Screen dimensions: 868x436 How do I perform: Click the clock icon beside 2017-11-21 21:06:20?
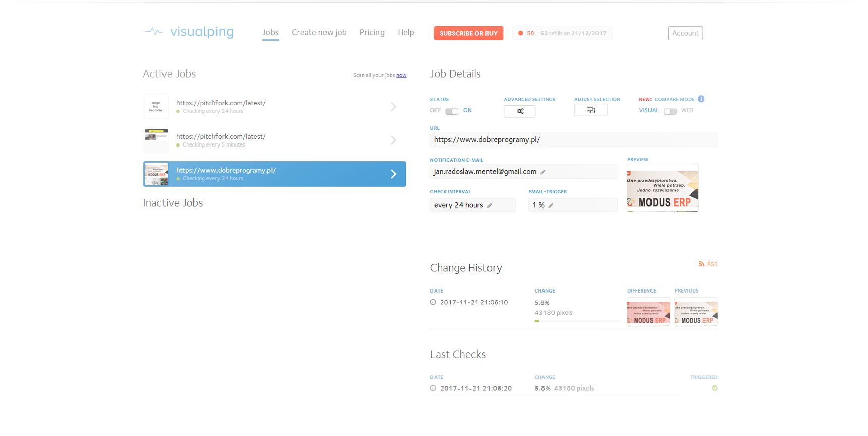point(433,389)
